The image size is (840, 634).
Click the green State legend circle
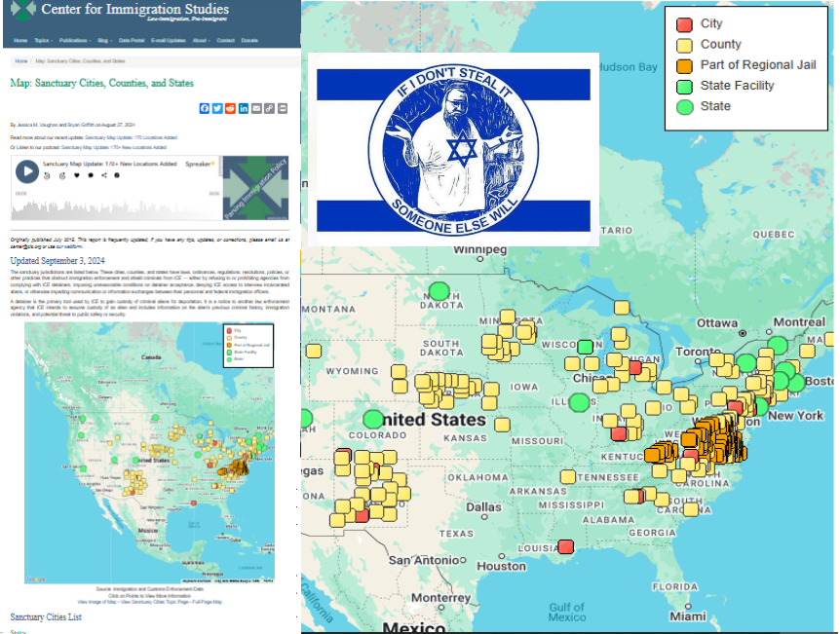pos(685,107)
